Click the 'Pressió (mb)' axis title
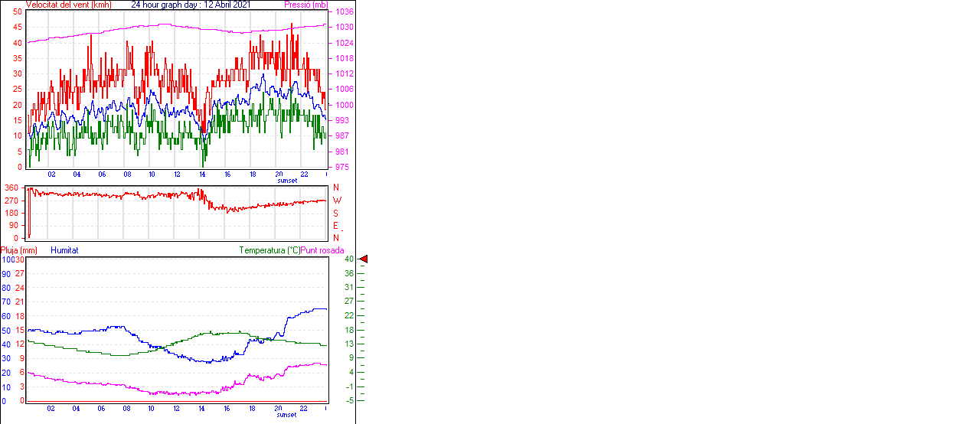The width and height of the screenshot is (980, 424). pyautogui.click(x=305, y=5)
